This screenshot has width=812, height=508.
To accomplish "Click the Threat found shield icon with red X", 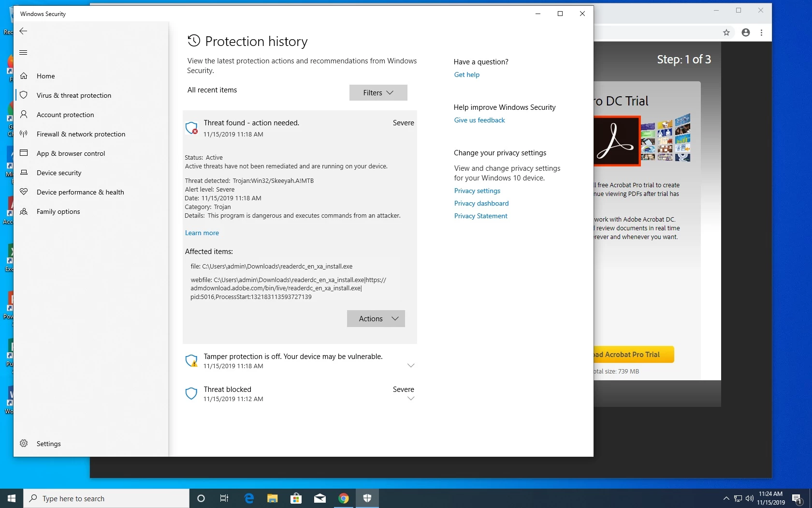I will point(192,128).
